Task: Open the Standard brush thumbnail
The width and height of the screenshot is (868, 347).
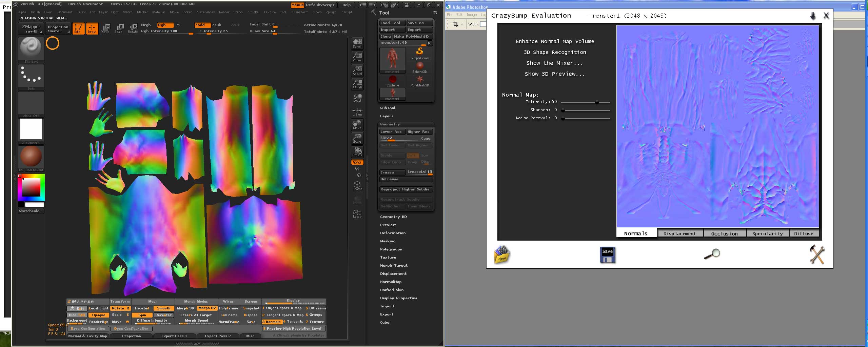Action: [31, 49]
